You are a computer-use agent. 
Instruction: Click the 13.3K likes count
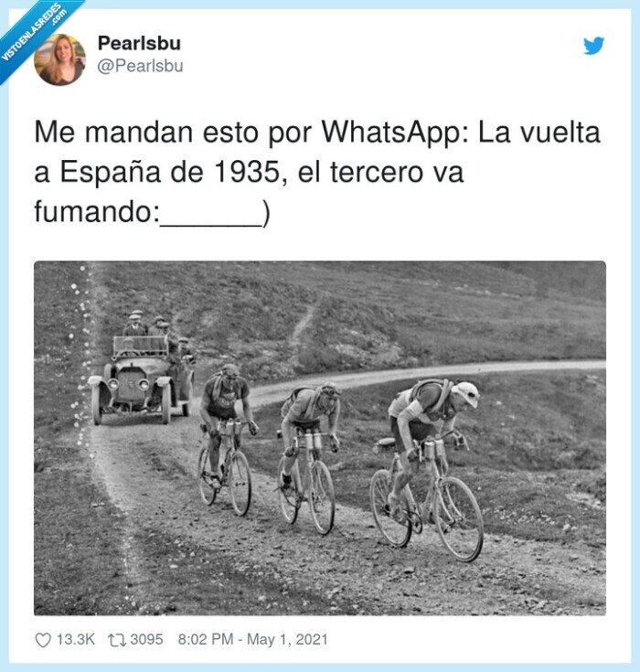pos(76,639)
